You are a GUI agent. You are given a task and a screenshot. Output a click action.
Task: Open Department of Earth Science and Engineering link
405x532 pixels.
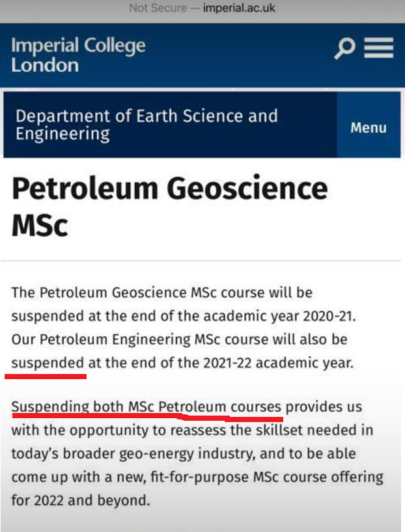click(x=147, y=125)
